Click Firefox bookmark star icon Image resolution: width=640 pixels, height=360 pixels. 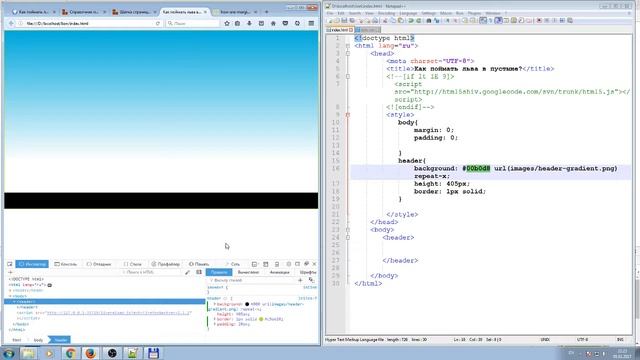[x=227, y=24]
